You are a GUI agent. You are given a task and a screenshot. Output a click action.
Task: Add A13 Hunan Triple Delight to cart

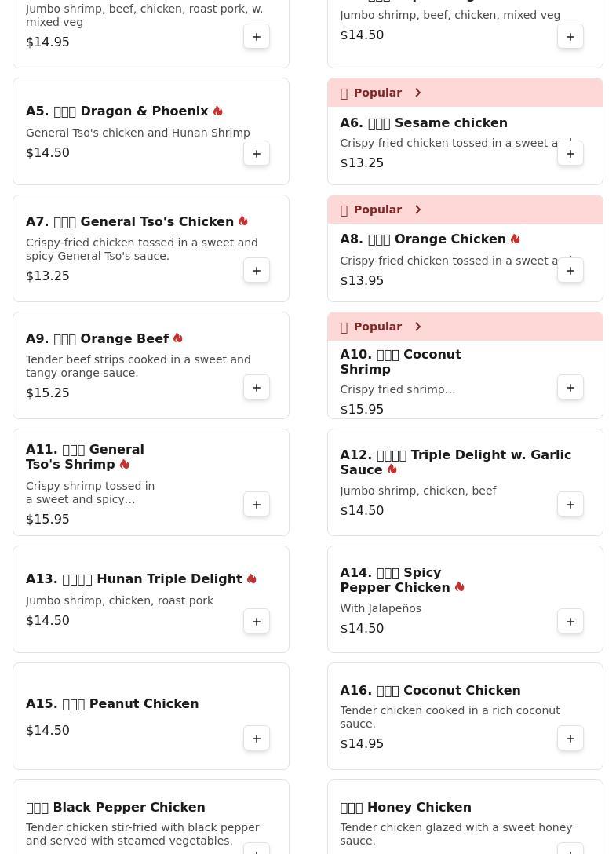click(257, 622)
